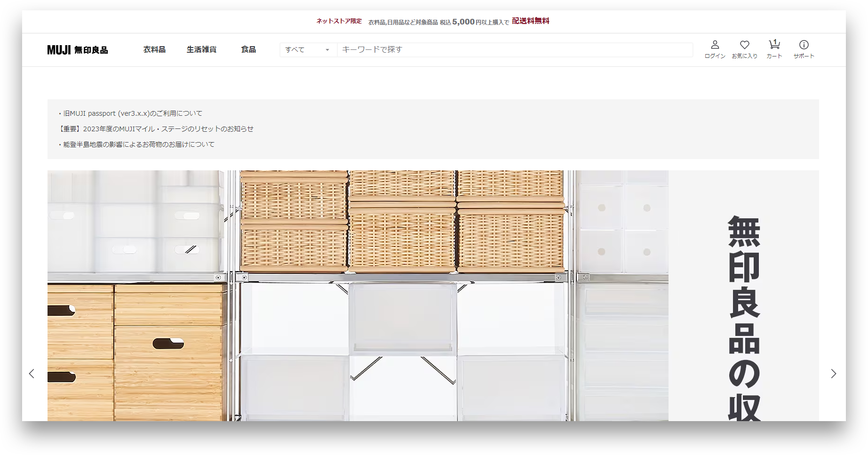Advance to the next carousel slide
This screenshot has width=868, height=455.
pos(833,374)
